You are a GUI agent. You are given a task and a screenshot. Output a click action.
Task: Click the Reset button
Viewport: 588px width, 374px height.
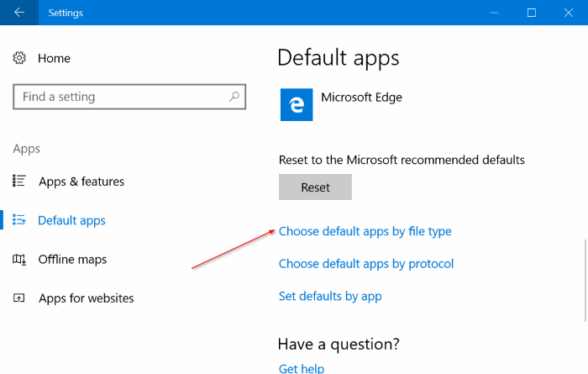click(315, 187)
